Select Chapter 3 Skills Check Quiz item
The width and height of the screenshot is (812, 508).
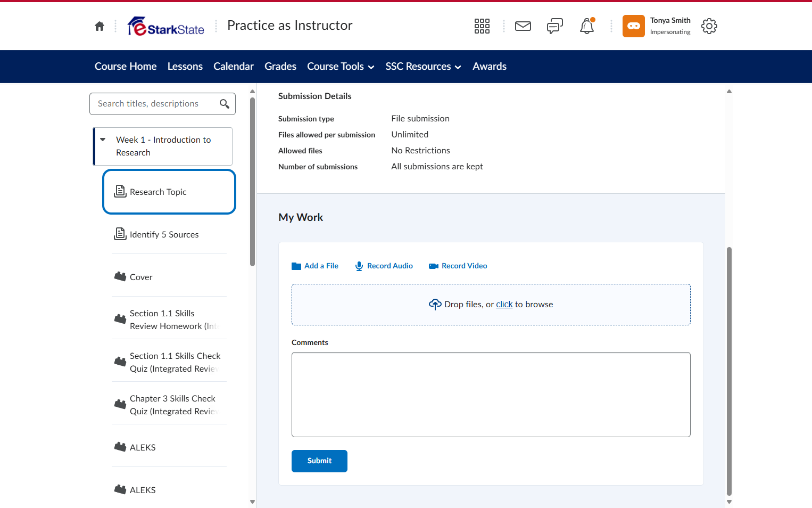(x=169, y=405)
